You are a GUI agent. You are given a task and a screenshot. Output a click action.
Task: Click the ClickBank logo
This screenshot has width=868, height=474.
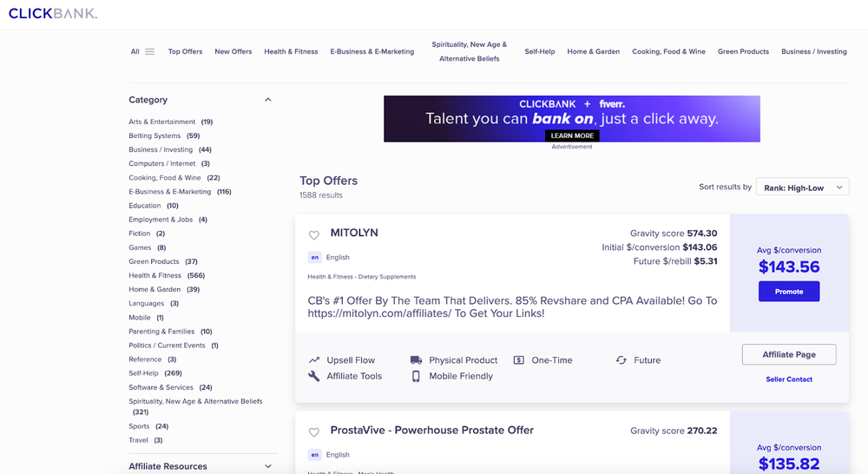click(x=53, y=14)
